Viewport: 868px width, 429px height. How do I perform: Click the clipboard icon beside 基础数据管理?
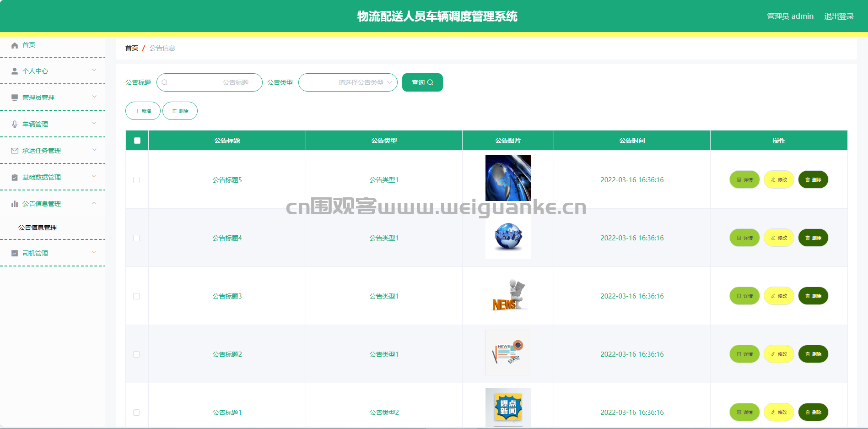pyautogui.click(x=15, y=177)
